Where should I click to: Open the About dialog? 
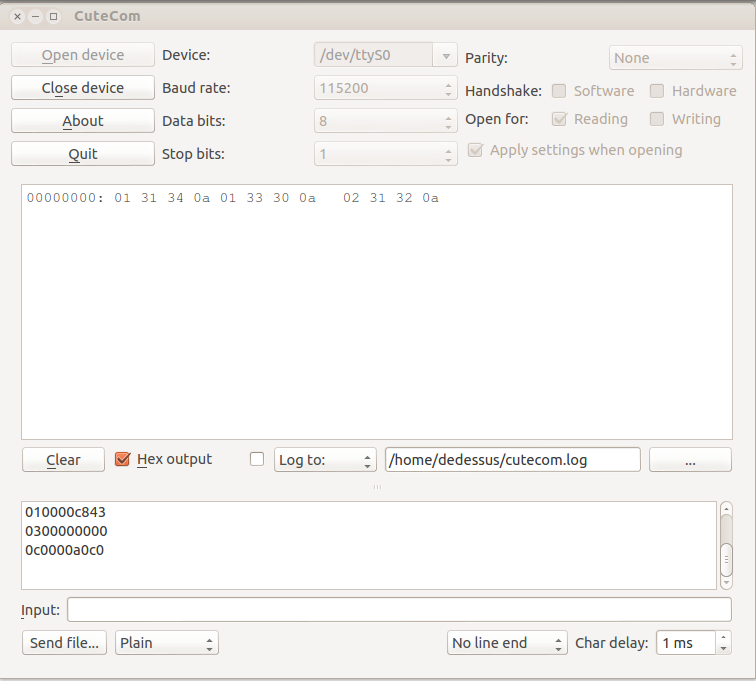pyautogui.click(x=82, y=121)
